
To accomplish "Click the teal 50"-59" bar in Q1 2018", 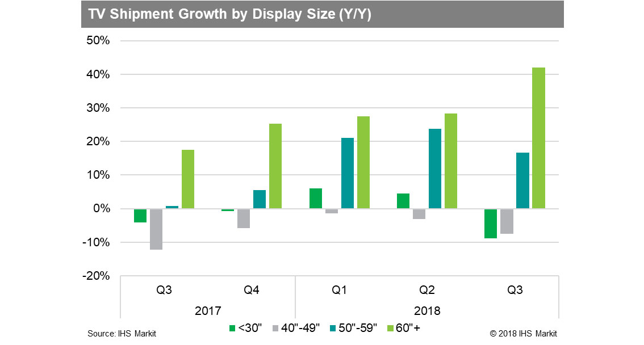I will tap(348, 173).
